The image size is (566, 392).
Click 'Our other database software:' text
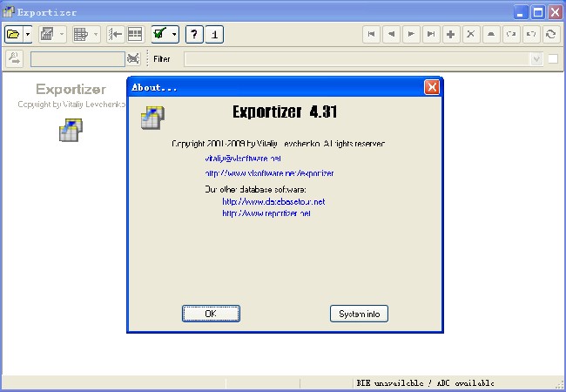click(x=255, y=189)
